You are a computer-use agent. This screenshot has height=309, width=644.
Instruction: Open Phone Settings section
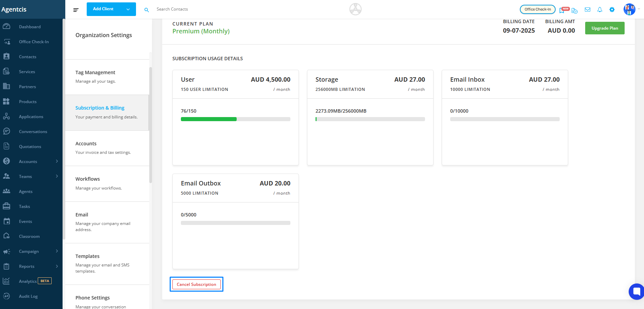(x=107, y=297)
